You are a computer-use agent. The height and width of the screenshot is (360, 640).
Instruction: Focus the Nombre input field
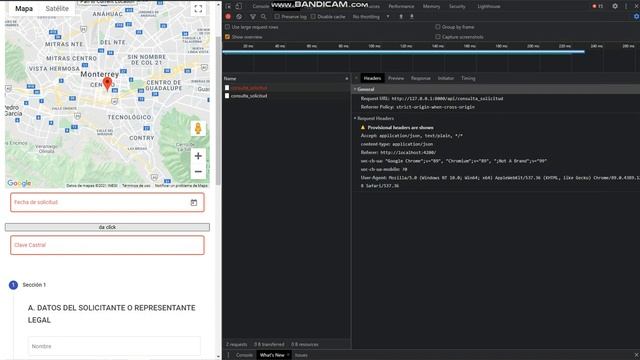click(114, 346)
